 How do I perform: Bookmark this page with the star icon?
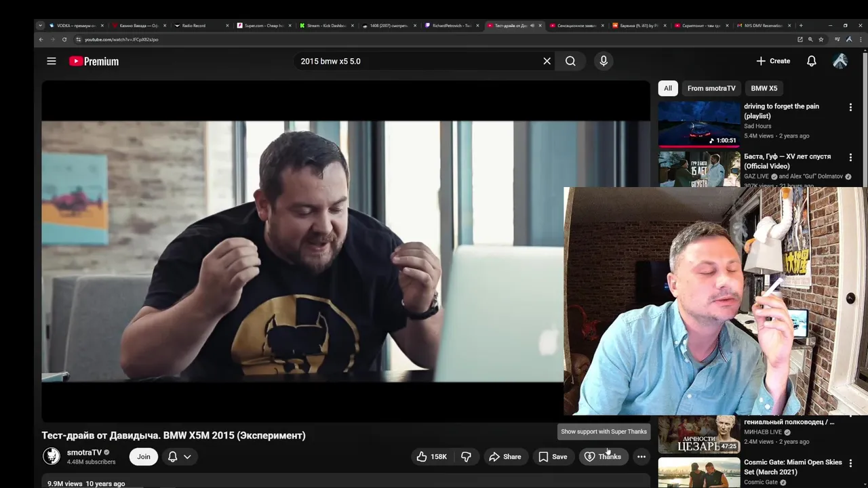[x=821, y=39]
